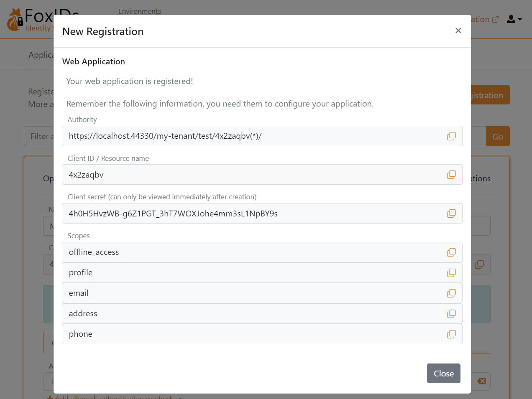Click the email scope field
This screenshot has width=532, height=399.
(251, 293)
